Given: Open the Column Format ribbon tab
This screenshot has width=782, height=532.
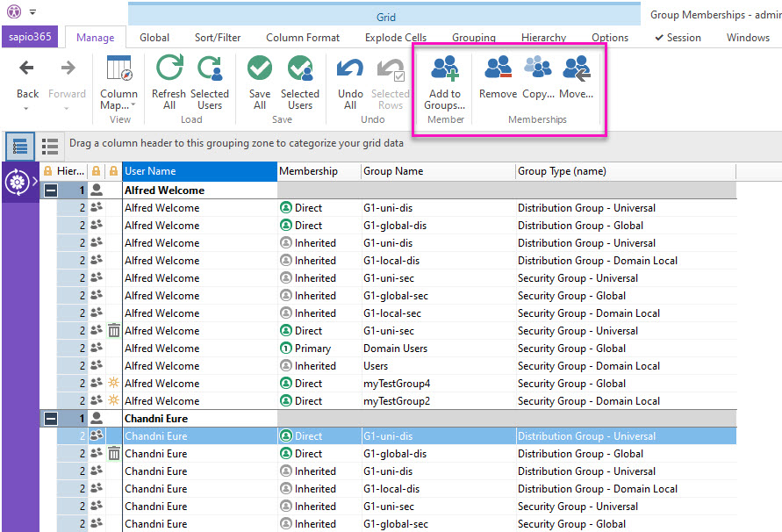Looking at the screenshot, I should pos(303,38).
